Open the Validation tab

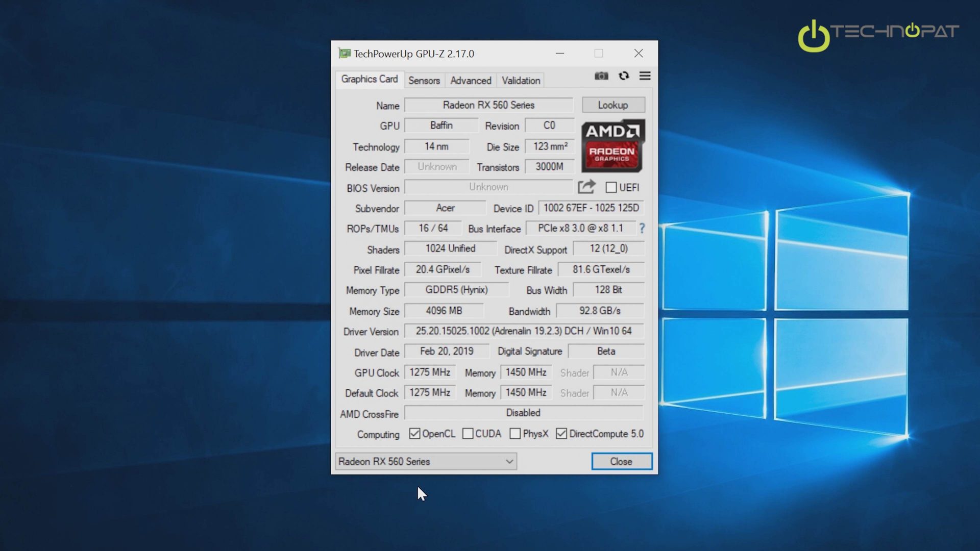click(520, 81)
